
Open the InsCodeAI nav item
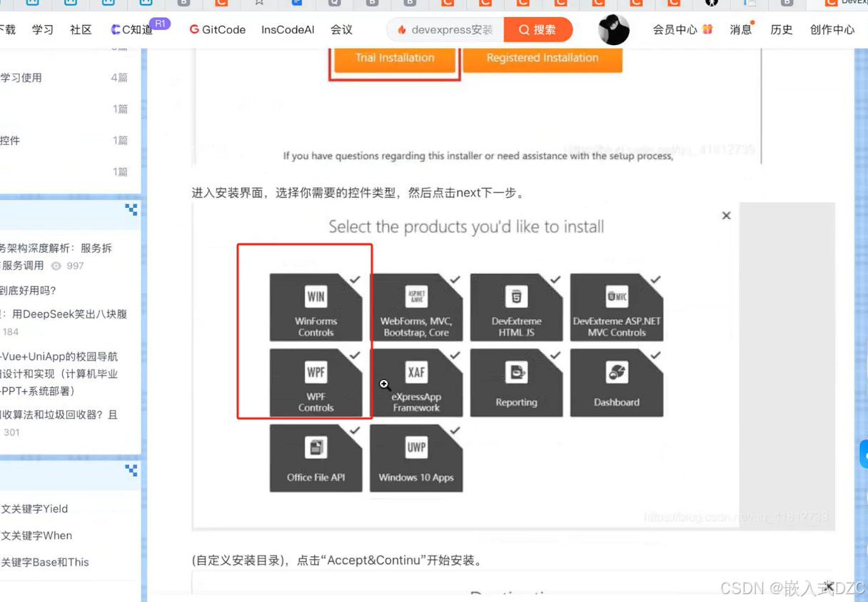(288, 30)
